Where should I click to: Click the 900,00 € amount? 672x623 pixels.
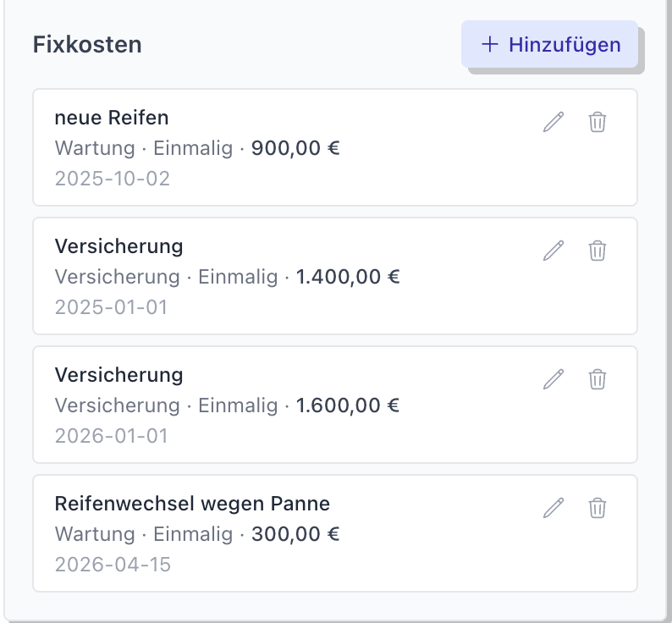click(x=295, y=148)
